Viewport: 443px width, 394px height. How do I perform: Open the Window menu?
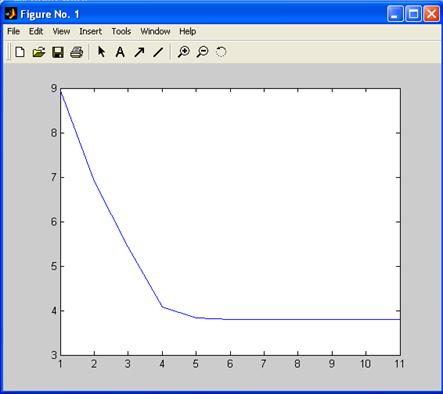tap(155, 31)
